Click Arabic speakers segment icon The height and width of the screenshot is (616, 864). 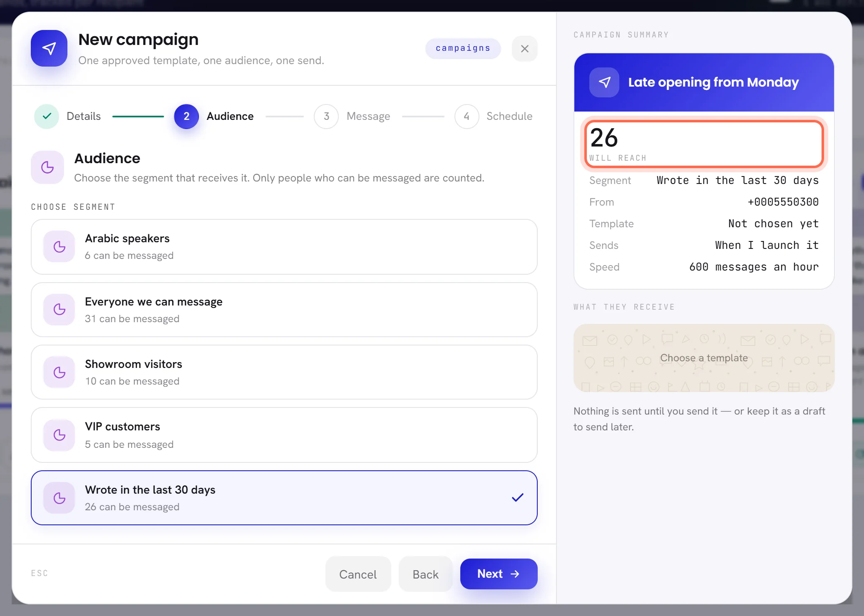tap(60, 247)
